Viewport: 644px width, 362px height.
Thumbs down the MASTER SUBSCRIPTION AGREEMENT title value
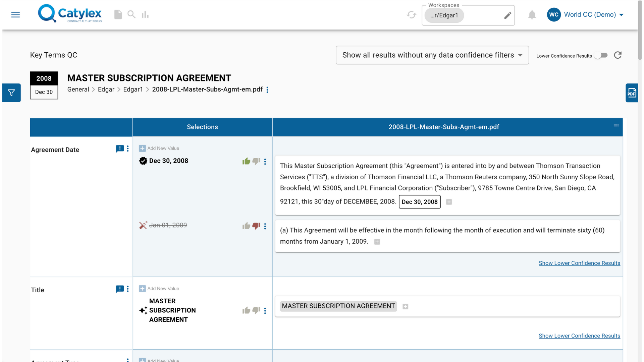coord(256,310)
